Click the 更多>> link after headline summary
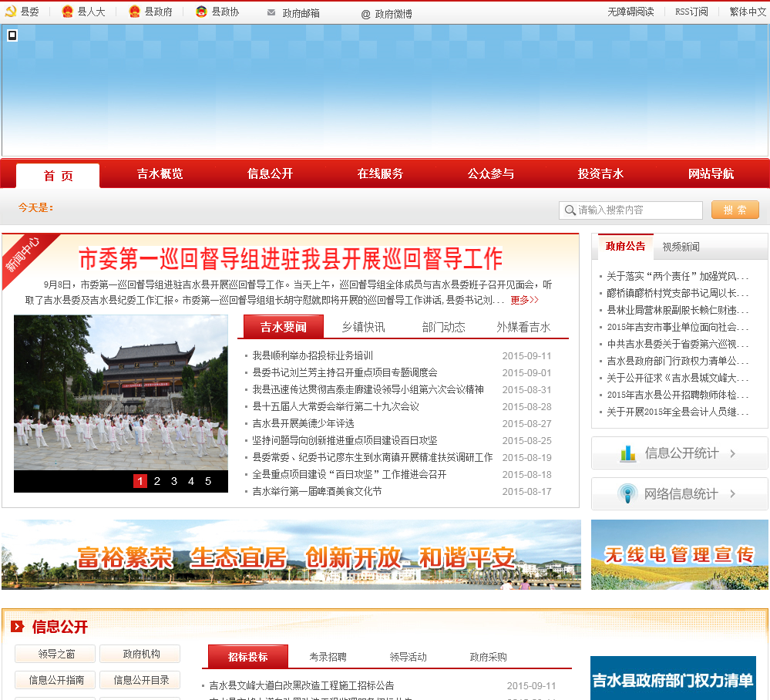This screenshot has height=700, width=770. pos(524,300)
